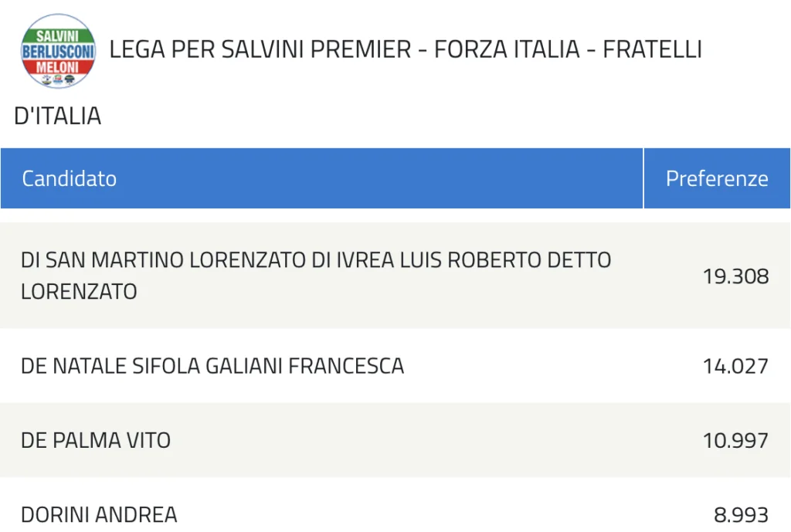Image resolution: width=791 pixels, height=532 pixels.
Task: Click the small party symbols under MELONI
Action: pyautogui.click(x=59, y=79)
